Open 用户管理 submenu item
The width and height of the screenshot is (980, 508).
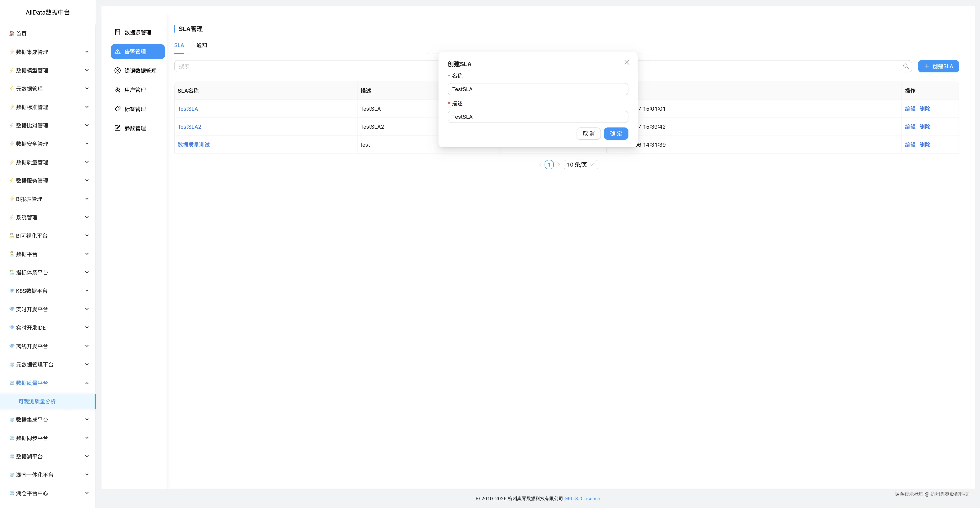(135, 90)
